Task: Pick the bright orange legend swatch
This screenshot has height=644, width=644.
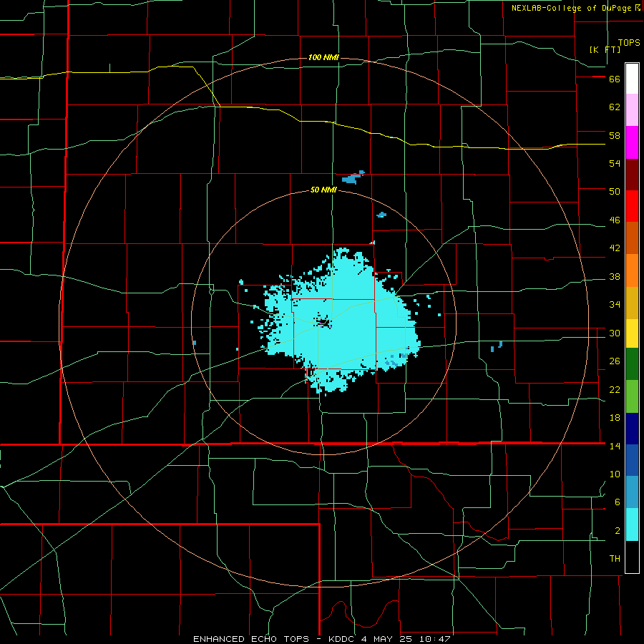Action: pos(632,270)
